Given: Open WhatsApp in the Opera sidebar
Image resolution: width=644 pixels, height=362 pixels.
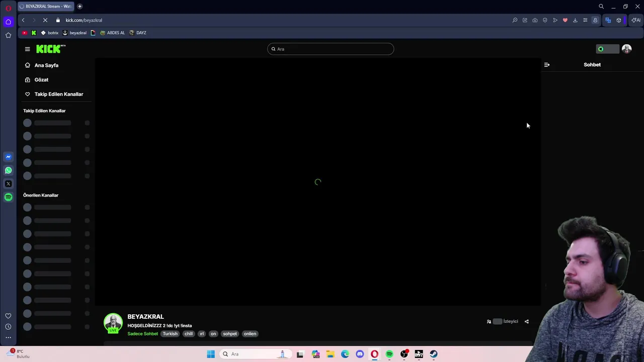Looking at the screenshot, I should (x=8, y=170).
